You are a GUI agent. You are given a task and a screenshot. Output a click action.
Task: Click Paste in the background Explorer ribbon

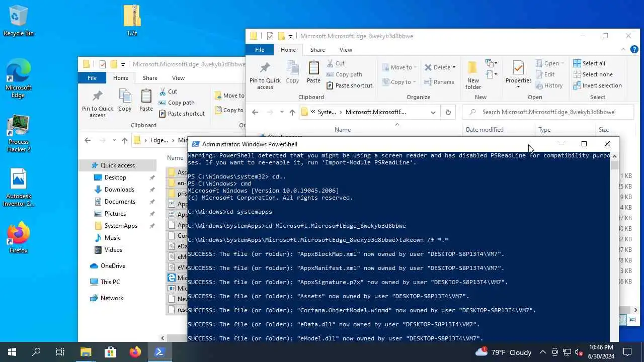(x=146, y=100)
